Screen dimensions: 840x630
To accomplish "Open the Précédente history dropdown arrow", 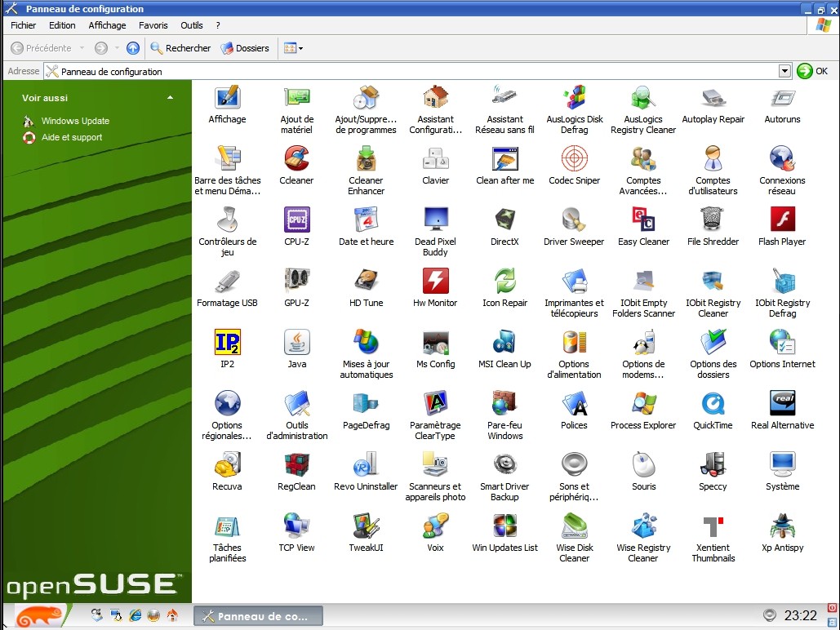I will 82,48.
